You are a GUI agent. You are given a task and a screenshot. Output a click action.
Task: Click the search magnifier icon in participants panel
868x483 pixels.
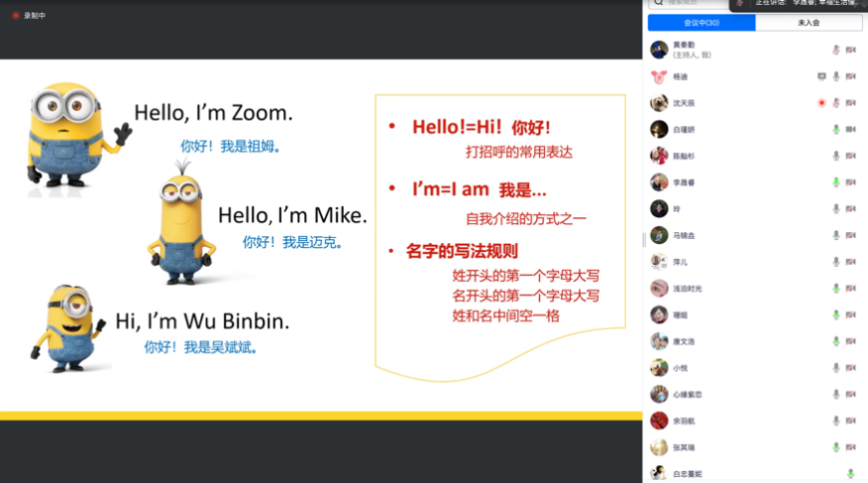[657, 4]
